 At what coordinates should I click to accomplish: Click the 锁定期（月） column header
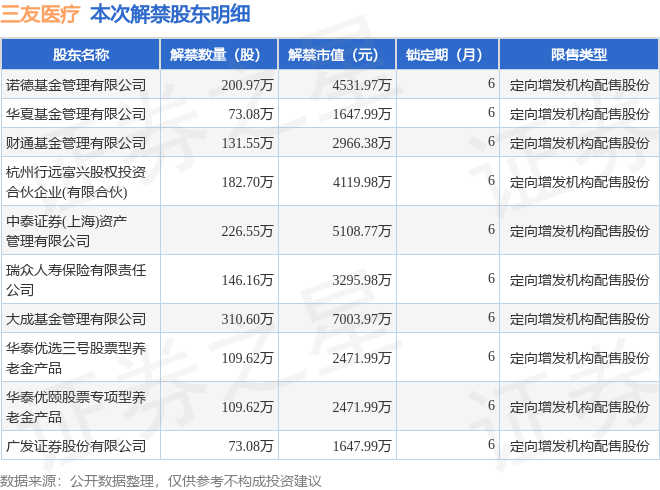pyautogui.click(x=448, y=55)
